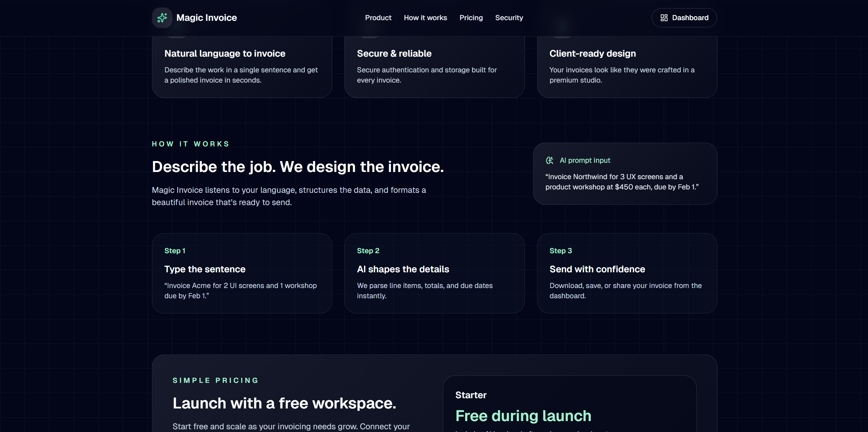
Task: Select the Step 3 Send with confidence card
Action: pos(627,273)
